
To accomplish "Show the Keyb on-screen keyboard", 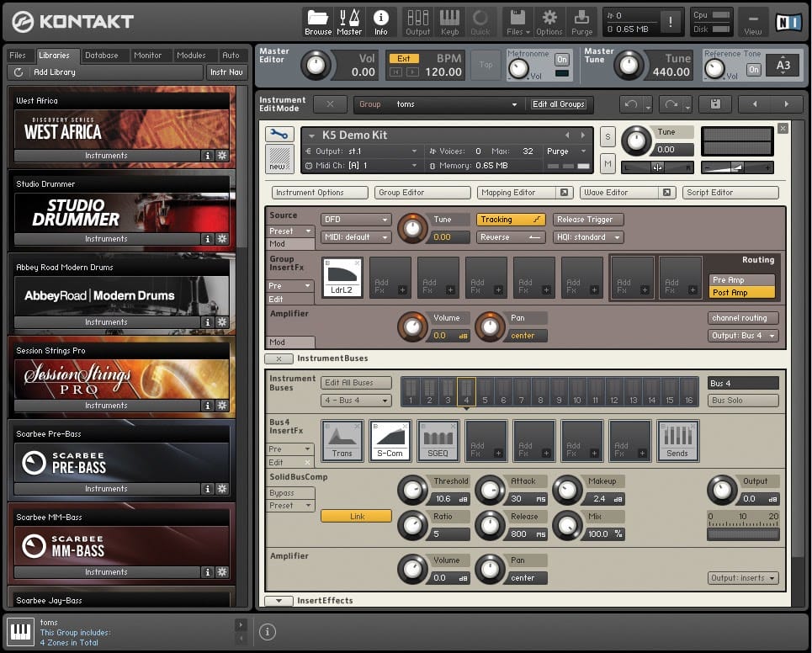I will (x=449, y=20).
